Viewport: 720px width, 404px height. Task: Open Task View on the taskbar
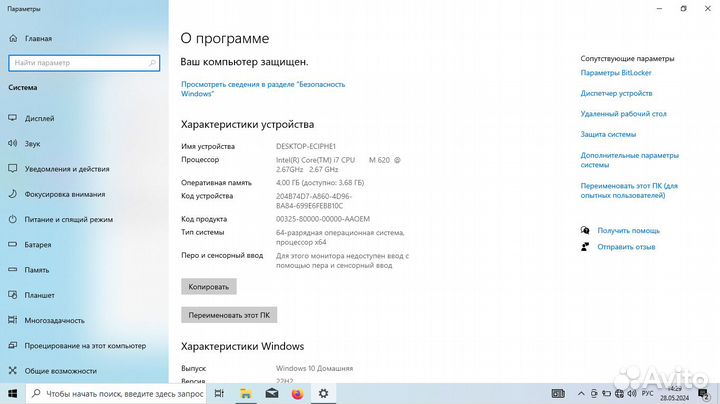click(219, 393)
